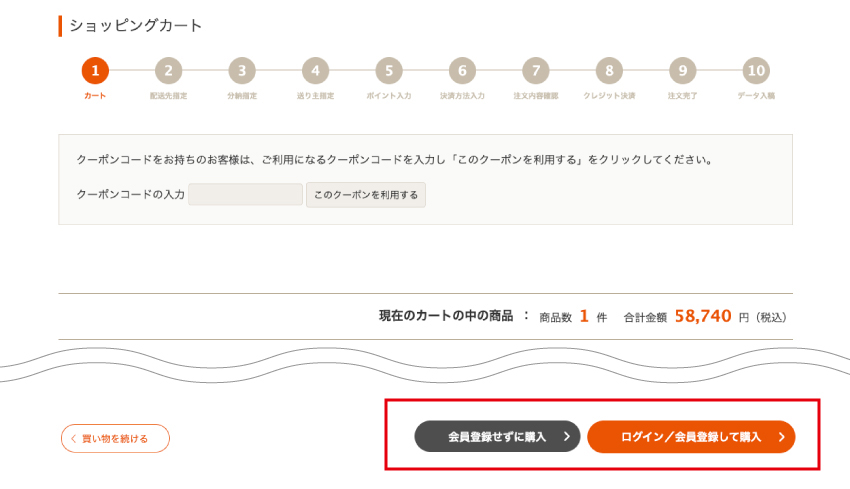850x489 pixels.
Task: Choose 会員登録せずに購入 guest checkout button
Action: [497, 437]
